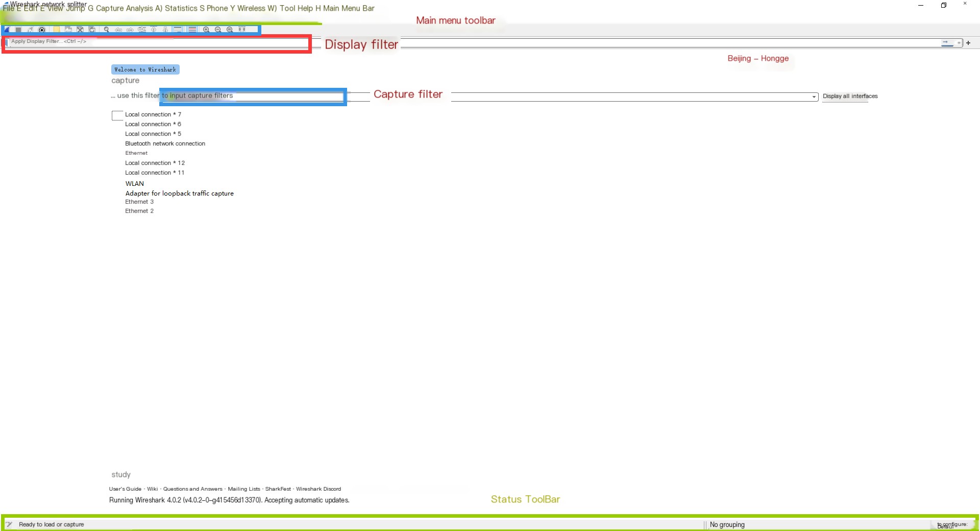Start capturing packets with the shark fin icon
Screen dimensions: 980x531
[6, 30]
